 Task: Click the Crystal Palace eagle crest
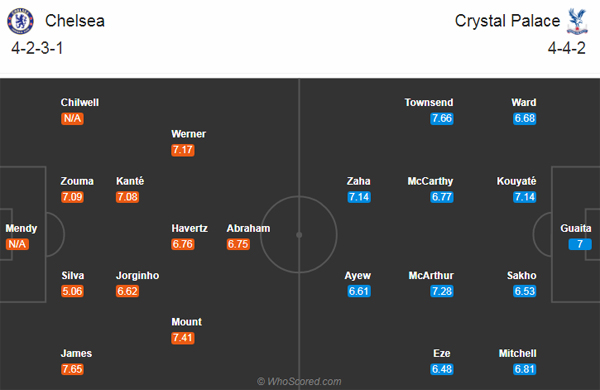577,21
